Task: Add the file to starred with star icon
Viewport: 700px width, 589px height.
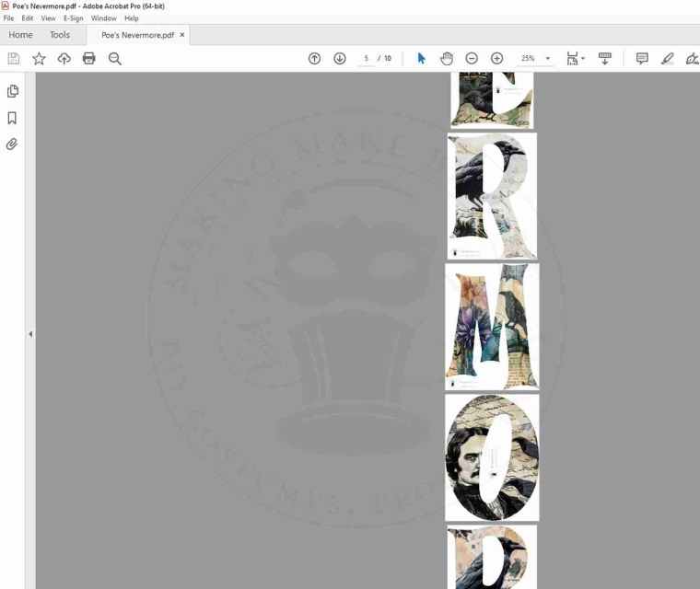Action: 39,59
